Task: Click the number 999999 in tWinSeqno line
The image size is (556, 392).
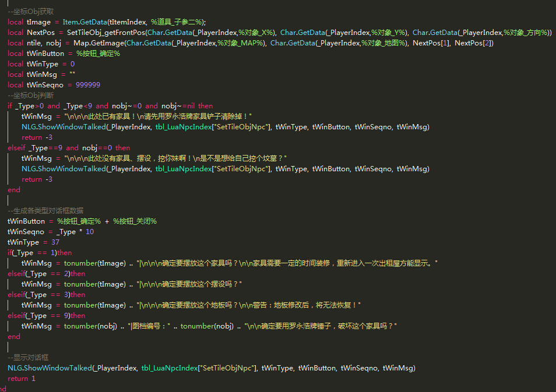Action: pos(87,85)
